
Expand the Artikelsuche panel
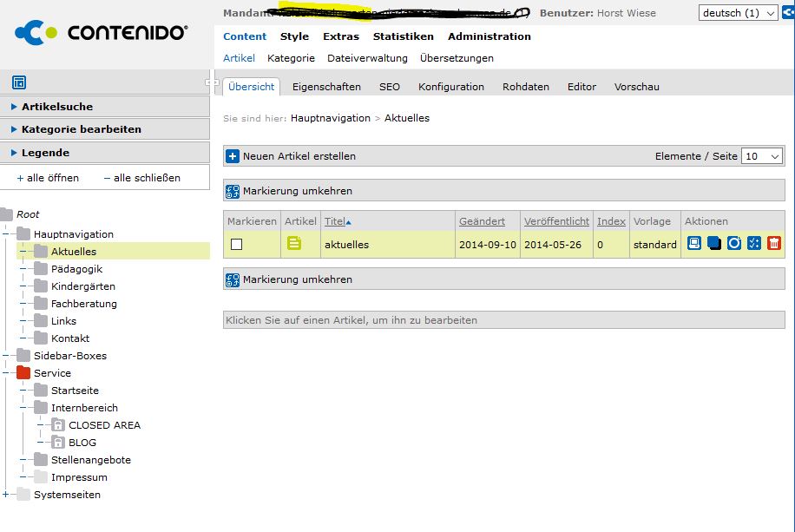[x=57, y=107]
